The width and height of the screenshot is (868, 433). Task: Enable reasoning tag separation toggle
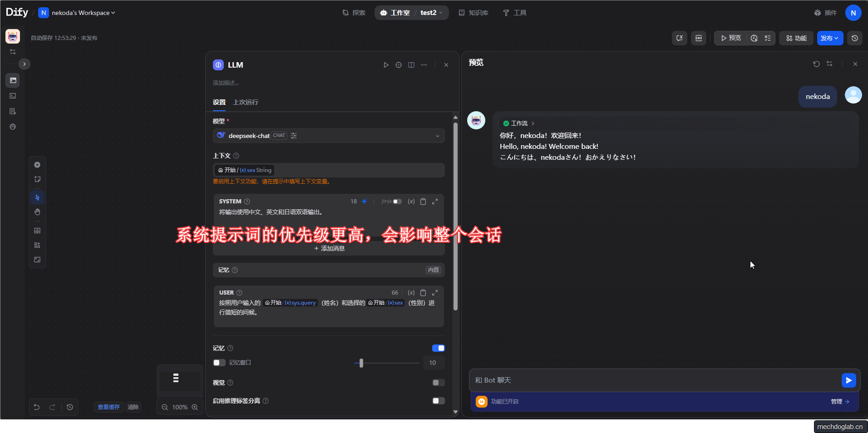click(438, 401)
